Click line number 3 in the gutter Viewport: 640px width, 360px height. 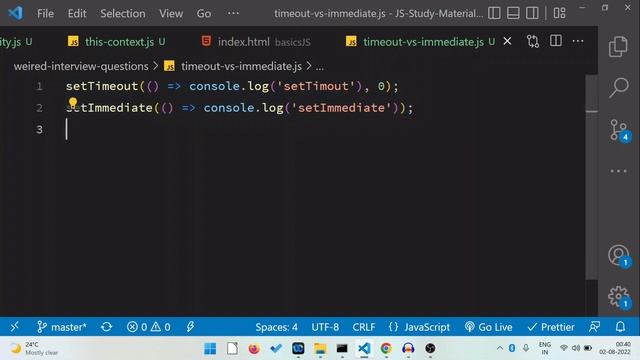coord(39,129)
